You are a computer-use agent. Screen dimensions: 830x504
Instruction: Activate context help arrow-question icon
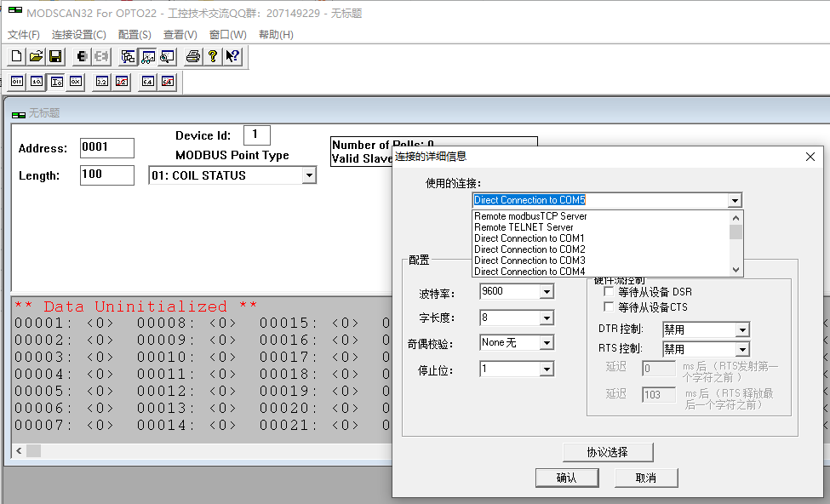232,56
